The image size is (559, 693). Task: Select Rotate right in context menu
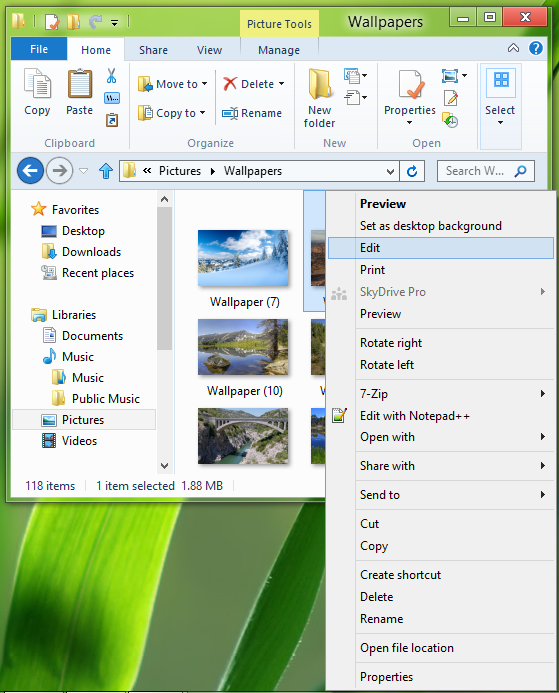[x=391, y=343]
